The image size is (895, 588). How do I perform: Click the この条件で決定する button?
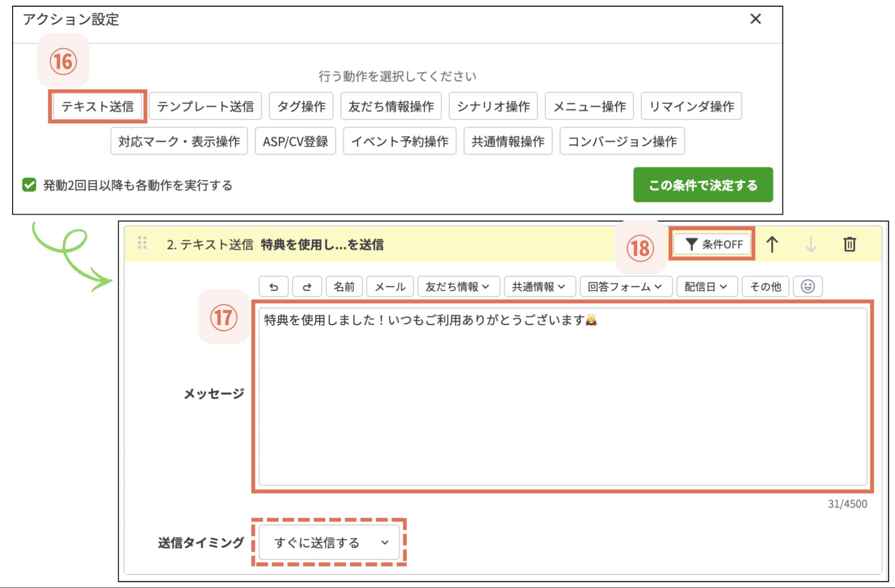(702, 185)
